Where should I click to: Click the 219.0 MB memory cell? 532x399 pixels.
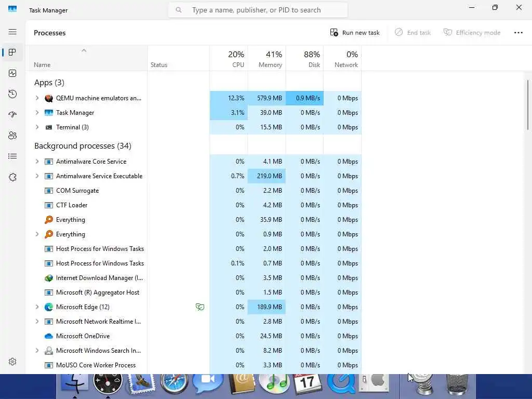point(267,176)
